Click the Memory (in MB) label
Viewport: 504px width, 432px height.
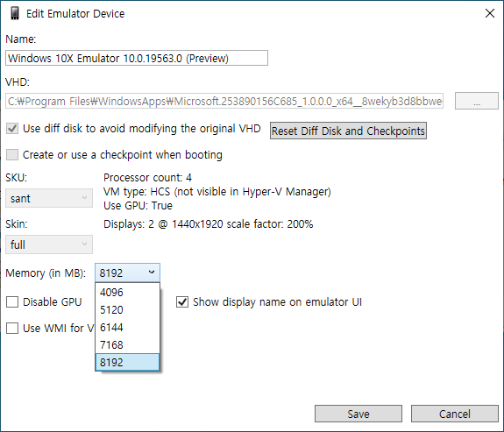pos(46,273)
